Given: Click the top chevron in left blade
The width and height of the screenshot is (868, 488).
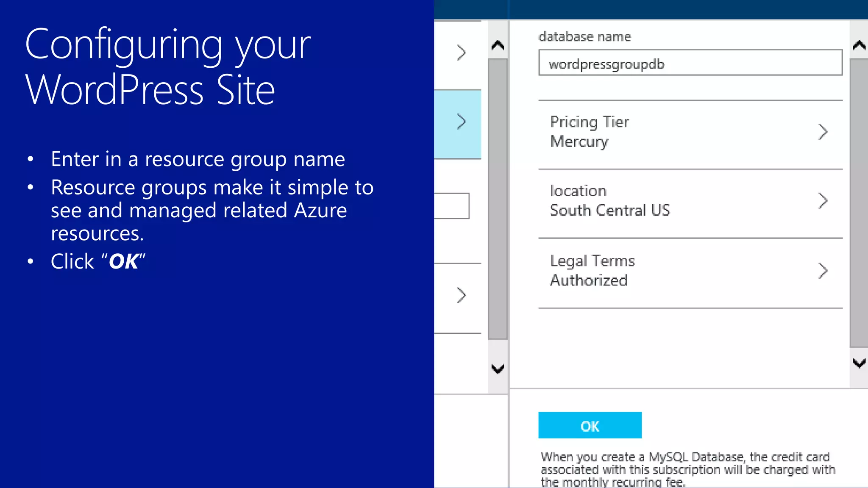Looking at the screenshot, I should [461, 53].
